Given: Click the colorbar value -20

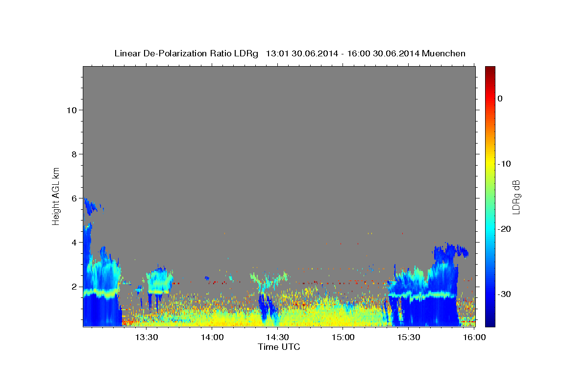Looking at the screenshot, I should 505,229.
